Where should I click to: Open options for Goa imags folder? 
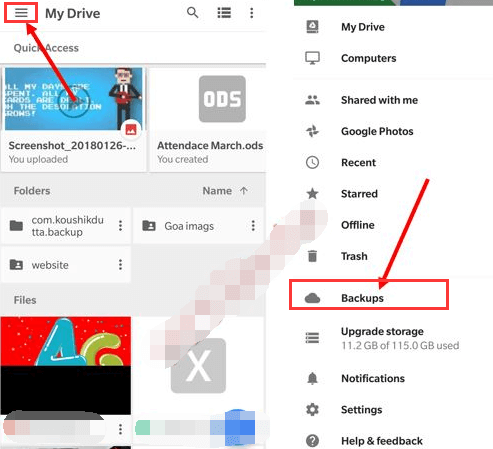click(253, 226)
